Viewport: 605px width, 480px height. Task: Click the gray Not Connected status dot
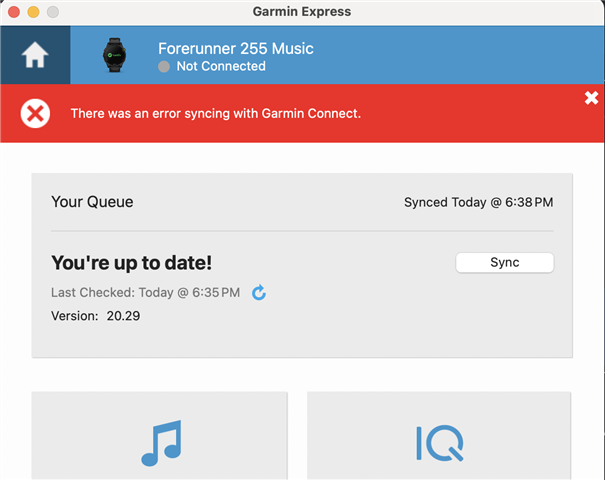[x=164, y=67]
